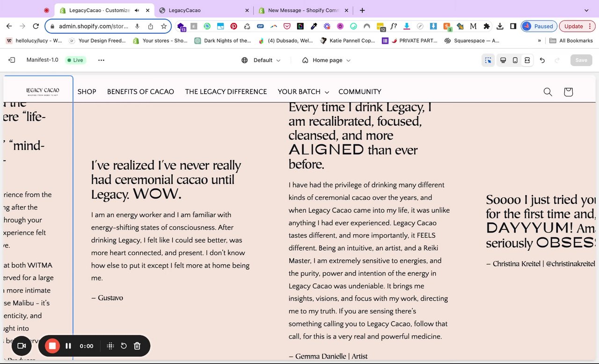The width and height of the screenshot is (599, 364).
Task: Click the Live status badge
Action: 75,60
